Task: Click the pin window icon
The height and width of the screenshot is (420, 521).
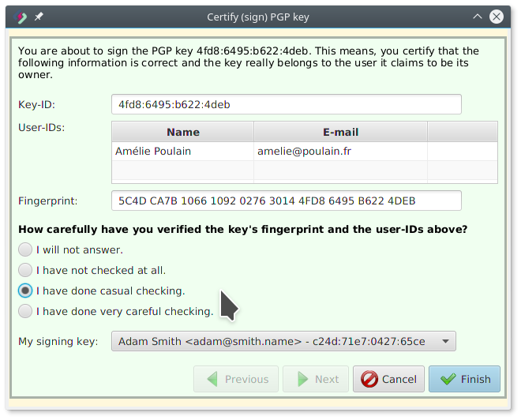Action: pos(39,17)
